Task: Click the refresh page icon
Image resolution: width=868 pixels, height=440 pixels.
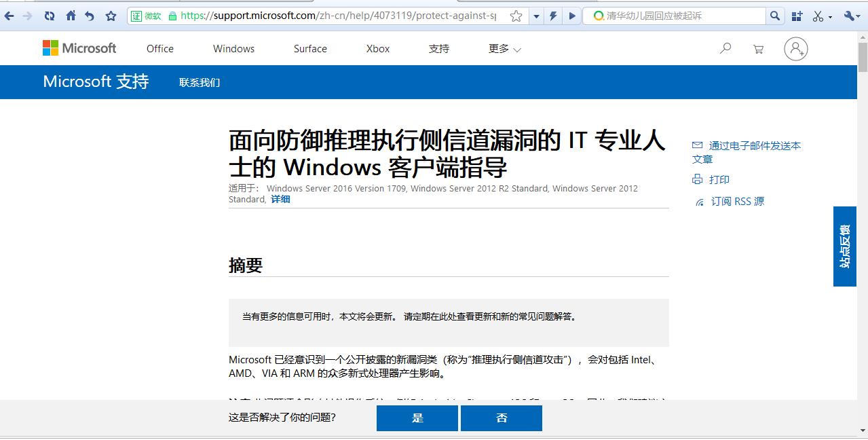Action: click(49, 15)
